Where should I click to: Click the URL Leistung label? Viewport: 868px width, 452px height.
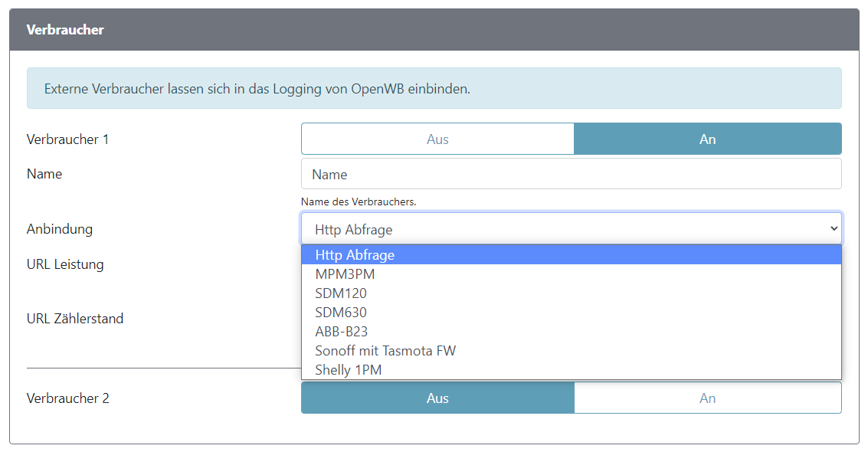click(x=65, y=264)
